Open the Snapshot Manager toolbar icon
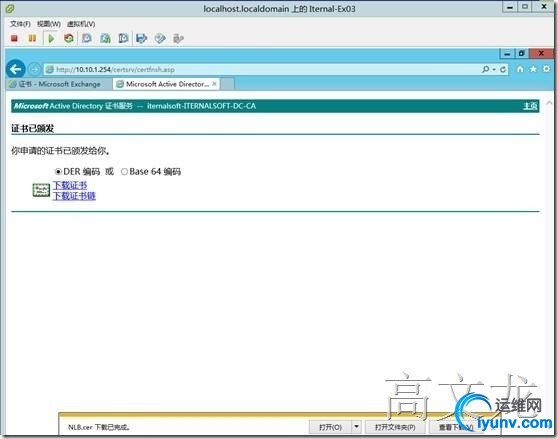558x439 pixels. (123, 38)
